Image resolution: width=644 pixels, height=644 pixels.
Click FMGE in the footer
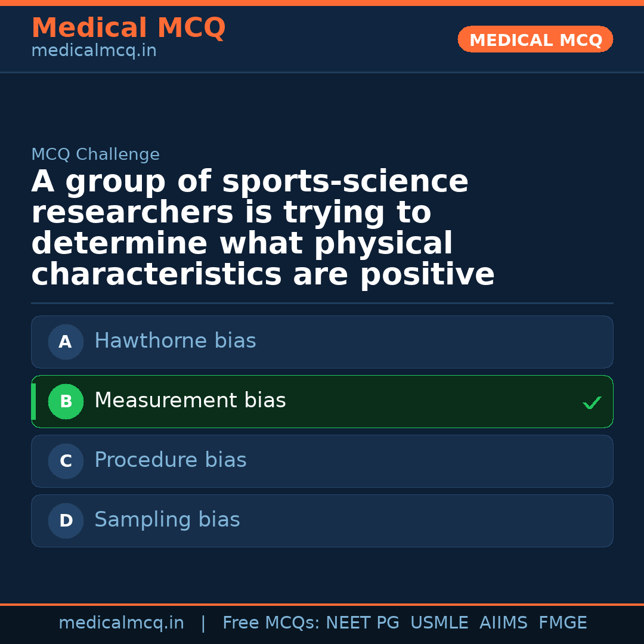click(x=562, y=623)
